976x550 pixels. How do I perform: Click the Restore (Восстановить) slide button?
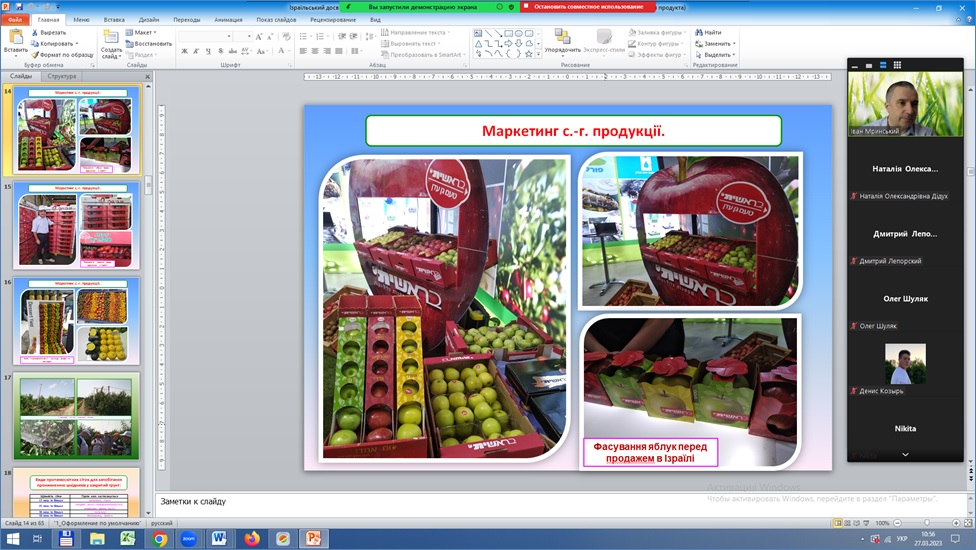152,44
